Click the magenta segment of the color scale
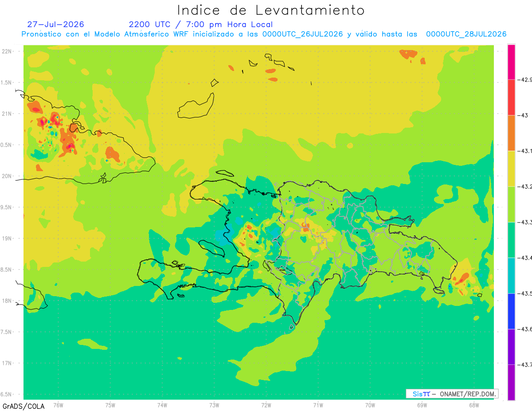Viewport: 532px width, 411px height. tap(511, 62)
